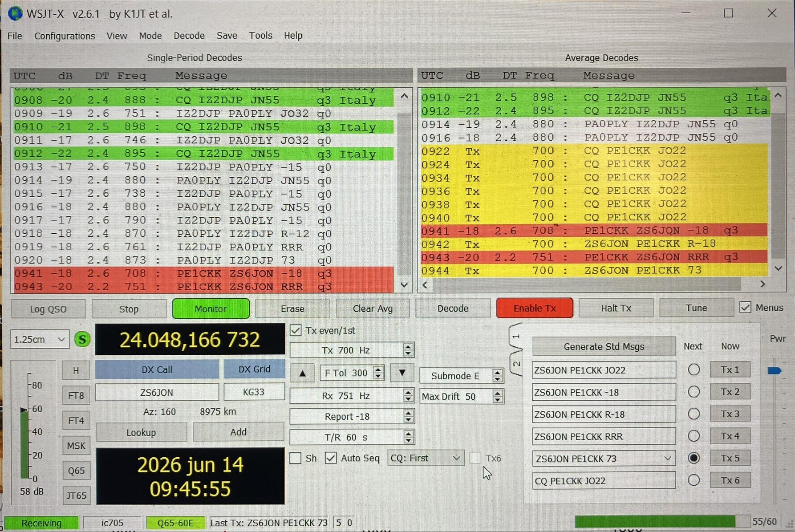Adjust the T/R 60 s stepper
This screenshot has height=532, width=795.
point(408,438)
